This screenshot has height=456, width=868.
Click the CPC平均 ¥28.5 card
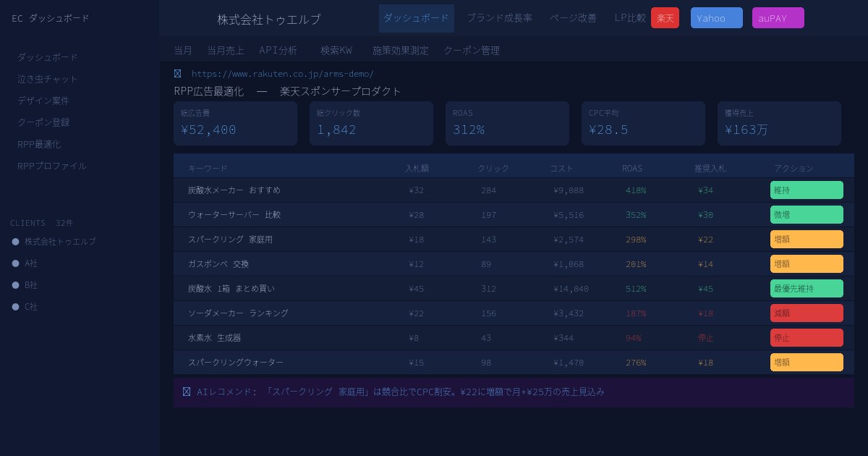(643, 123)
